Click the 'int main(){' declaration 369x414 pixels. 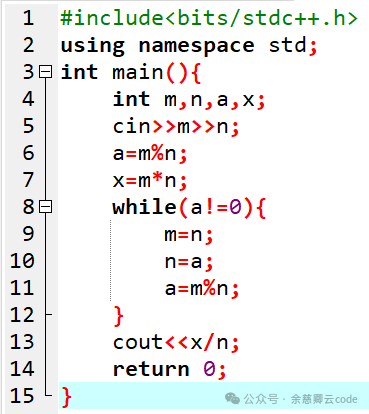point(130,72)
